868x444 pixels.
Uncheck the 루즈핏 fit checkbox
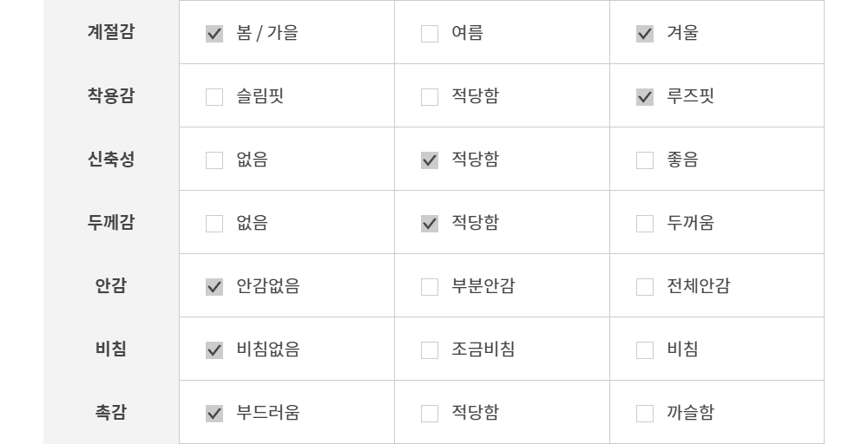[645, 98]
